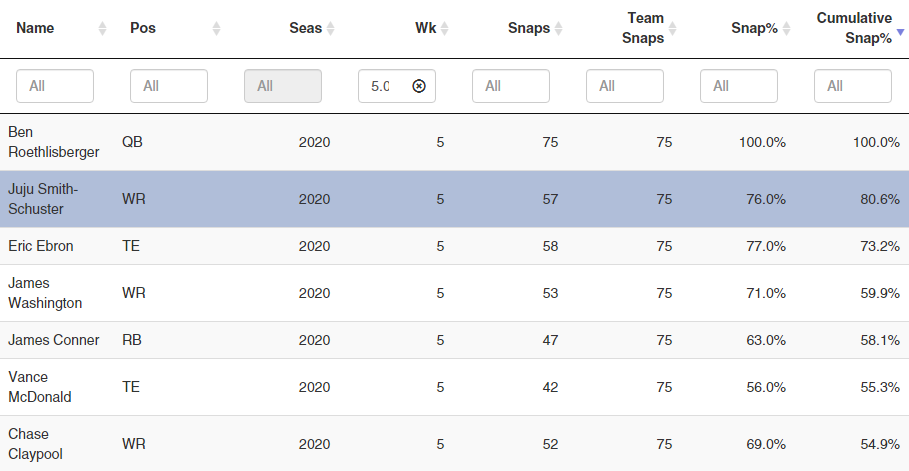Select the Eric Ebron row
Screen dimensions: 909x471
pos(454,246)
